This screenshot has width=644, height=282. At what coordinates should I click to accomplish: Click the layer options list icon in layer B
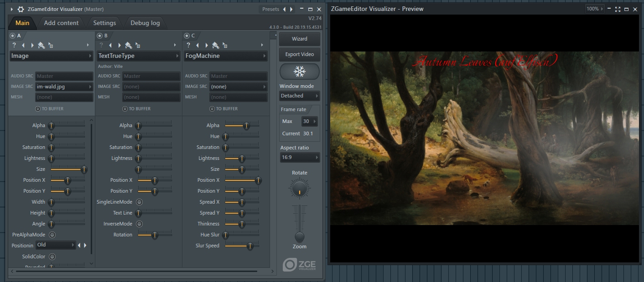pos(138,46)
